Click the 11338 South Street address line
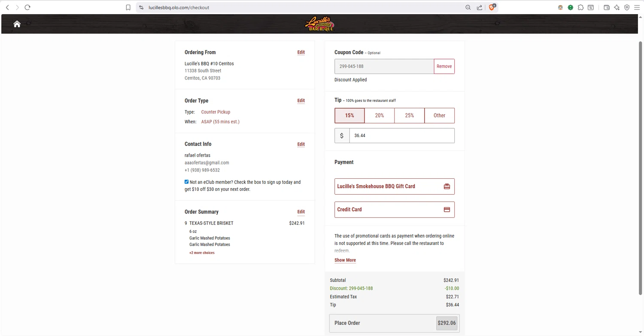The width and height of the screenshot is (644, 336). coord(203,71)
